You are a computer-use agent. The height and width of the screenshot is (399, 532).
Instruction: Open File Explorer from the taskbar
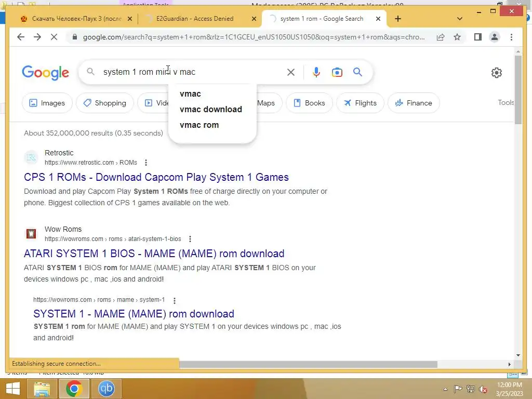(x=42, y=389)
